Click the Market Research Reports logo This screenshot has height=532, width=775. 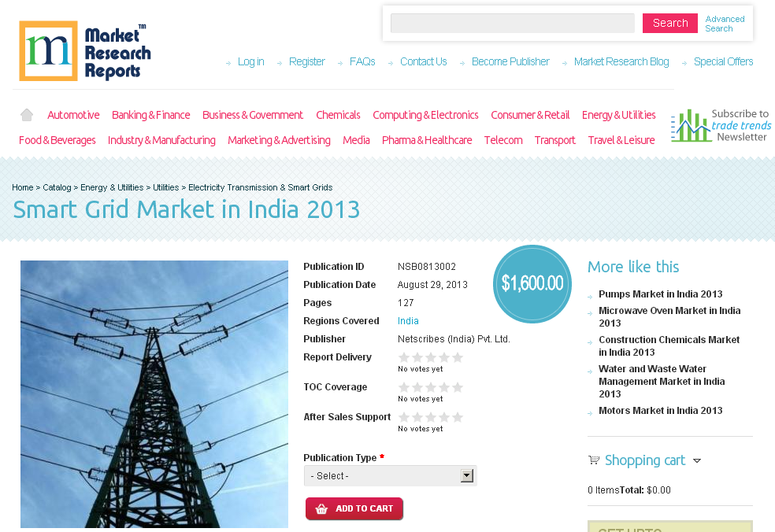[x=85, y=51]
